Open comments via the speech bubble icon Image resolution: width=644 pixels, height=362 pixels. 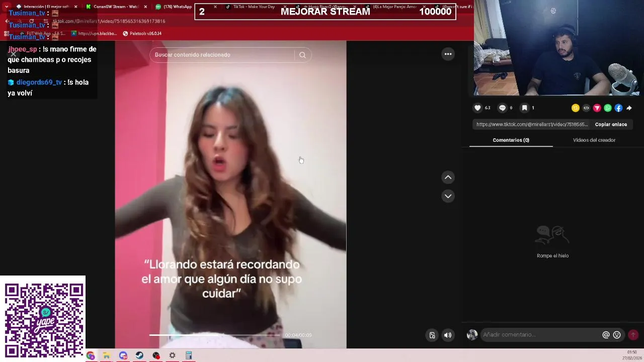[x=502, y=108]
